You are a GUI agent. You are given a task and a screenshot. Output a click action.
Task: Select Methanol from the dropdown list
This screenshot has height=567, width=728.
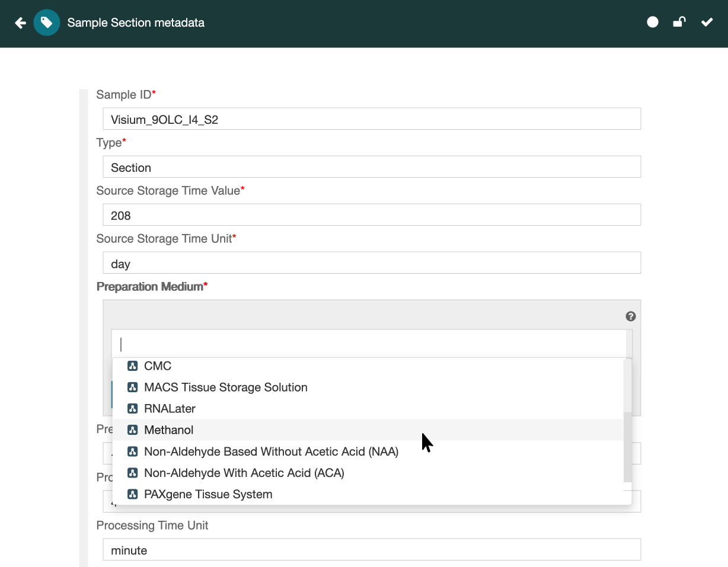coord(169,430)
